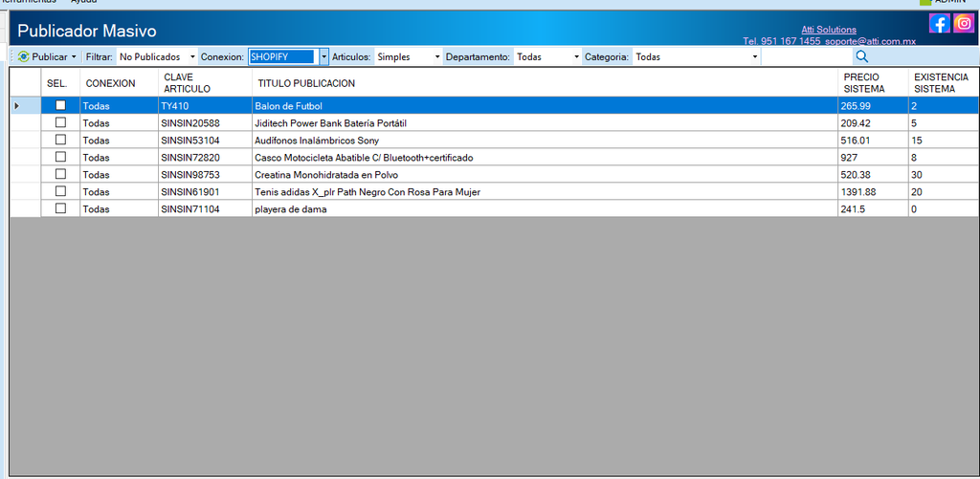Select the cell SINSIN71104
This screenshot has height=479, width=980.
(205, 209)
